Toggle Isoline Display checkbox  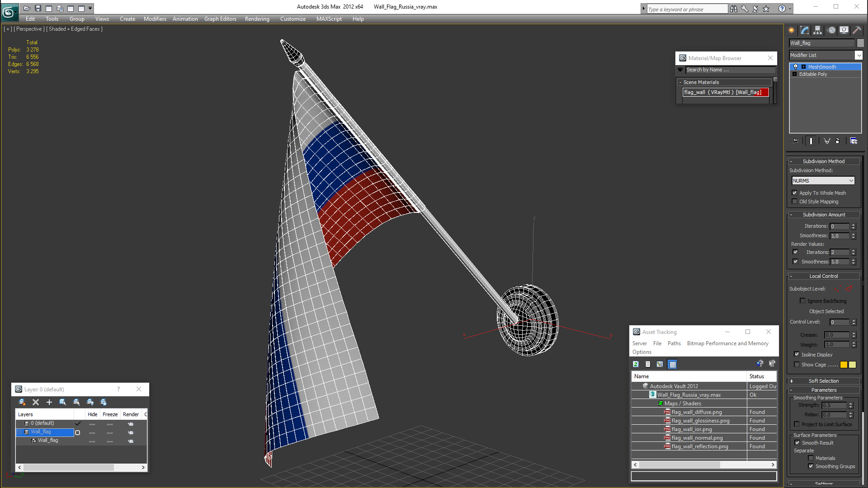(x=797, y=355)
